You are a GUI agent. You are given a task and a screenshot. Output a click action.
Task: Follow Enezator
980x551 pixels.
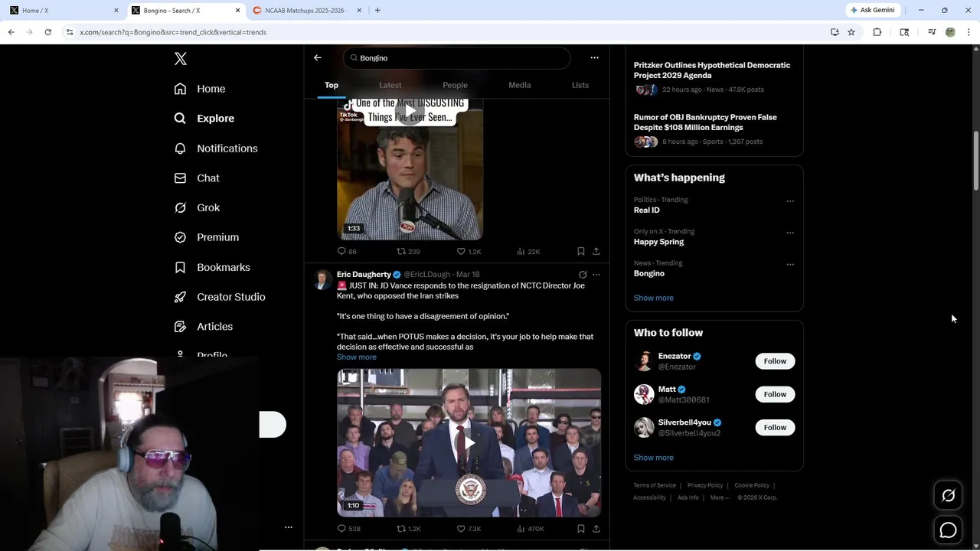(x=775, y=361)
